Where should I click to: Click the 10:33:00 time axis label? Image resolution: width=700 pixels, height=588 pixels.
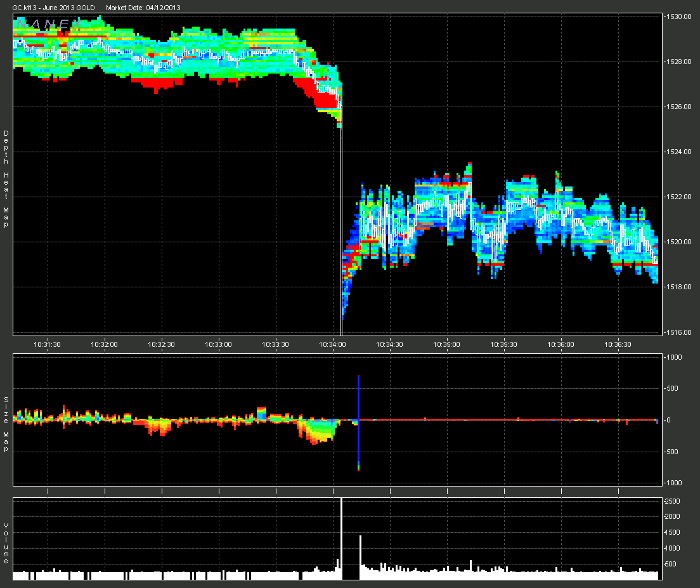tap(218, 344)
